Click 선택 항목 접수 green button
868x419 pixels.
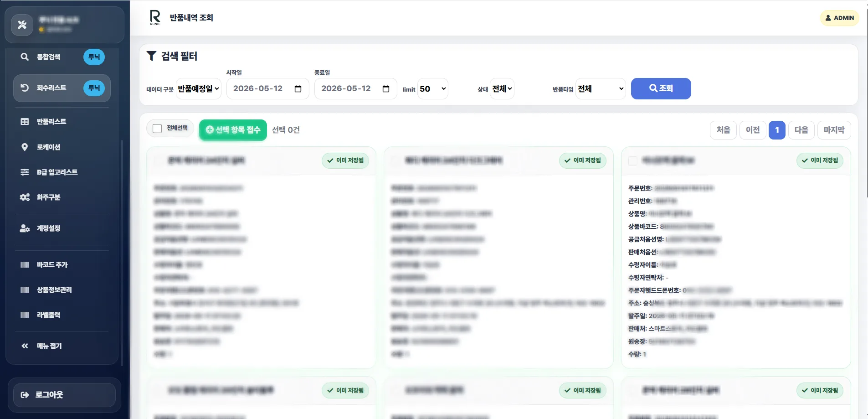(x=233, y=130)
